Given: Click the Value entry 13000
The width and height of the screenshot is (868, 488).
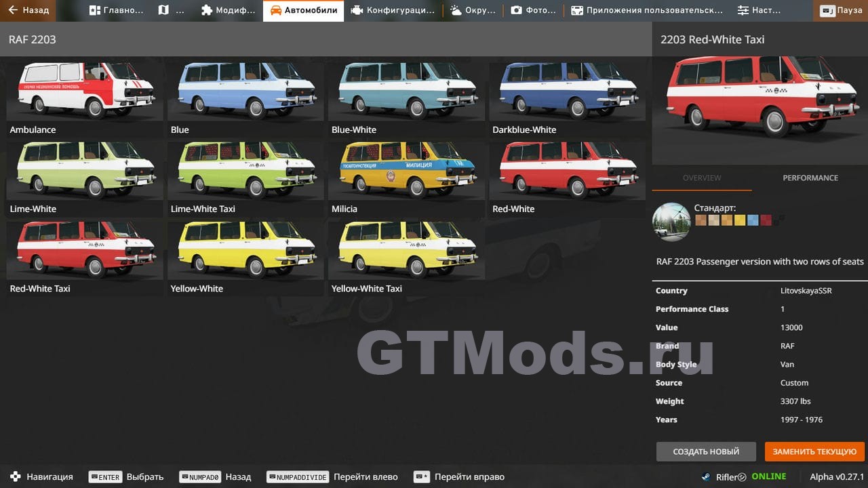Looking at the screenshot, I should (x=791, y=327).
